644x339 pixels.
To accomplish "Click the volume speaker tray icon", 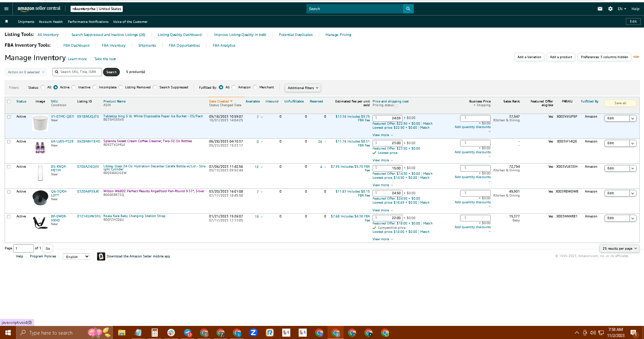I will click(593, 333).
